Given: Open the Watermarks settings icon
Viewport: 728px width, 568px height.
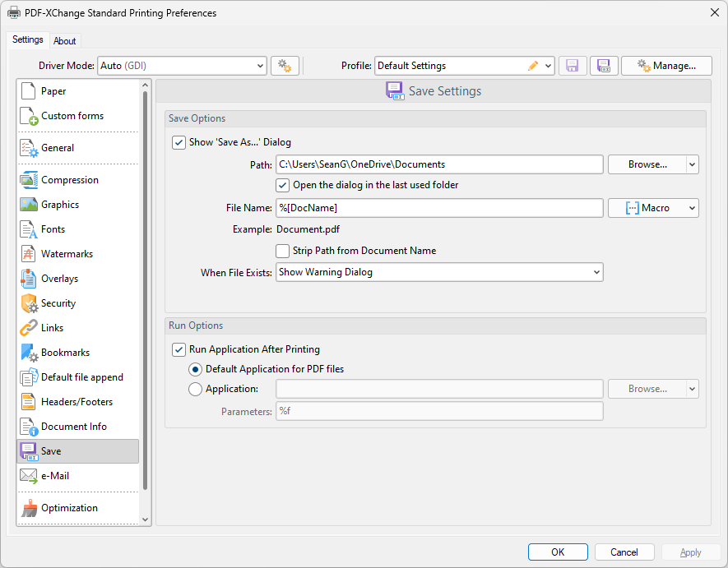Looking at the screenshot, I should [x=29, y=254].
